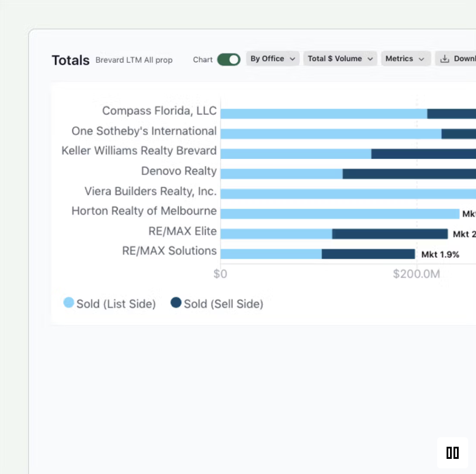Select Keller Williams Realty Brevard label
This screenshot has width=476, height=474.
[x=139, y=151]
